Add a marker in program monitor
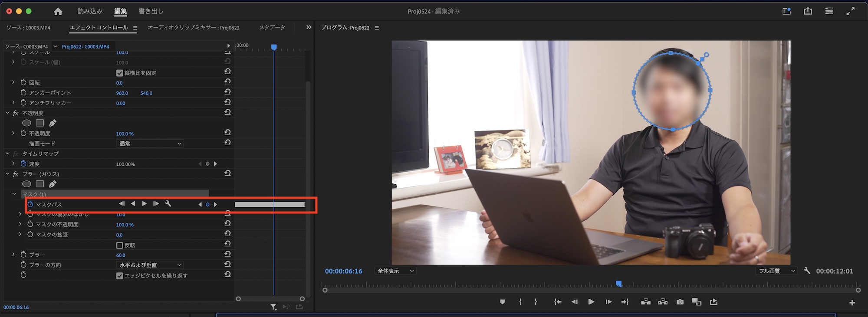 [x=502, y=302]
